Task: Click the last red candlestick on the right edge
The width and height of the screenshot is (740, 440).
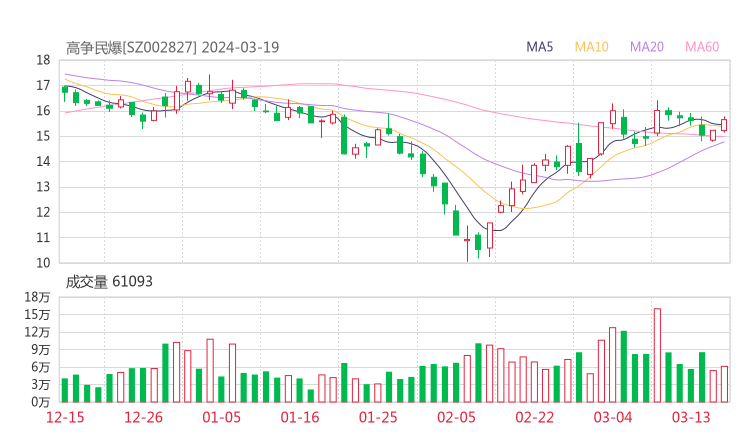Action: pyautogui.click(x=724, y=125)
